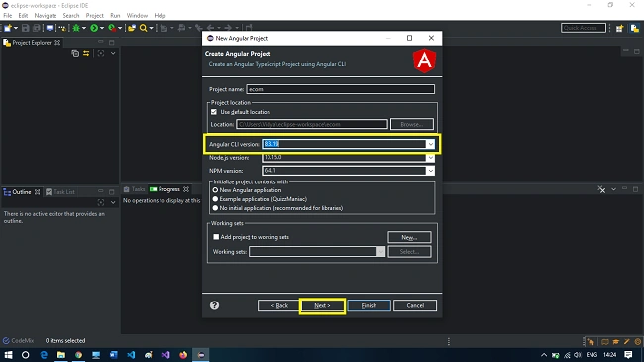The image size is (644, 362).
Task: Open the Node.js version dropdown
Action: coord(430,157)
